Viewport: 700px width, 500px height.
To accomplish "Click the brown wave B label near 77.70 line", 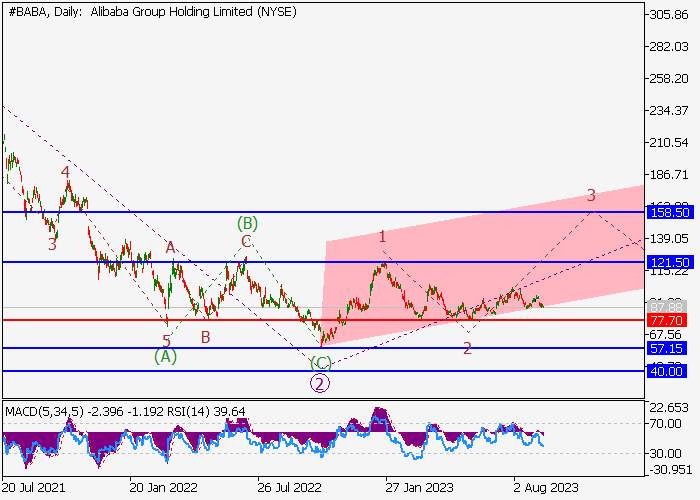I will [205, 338].
